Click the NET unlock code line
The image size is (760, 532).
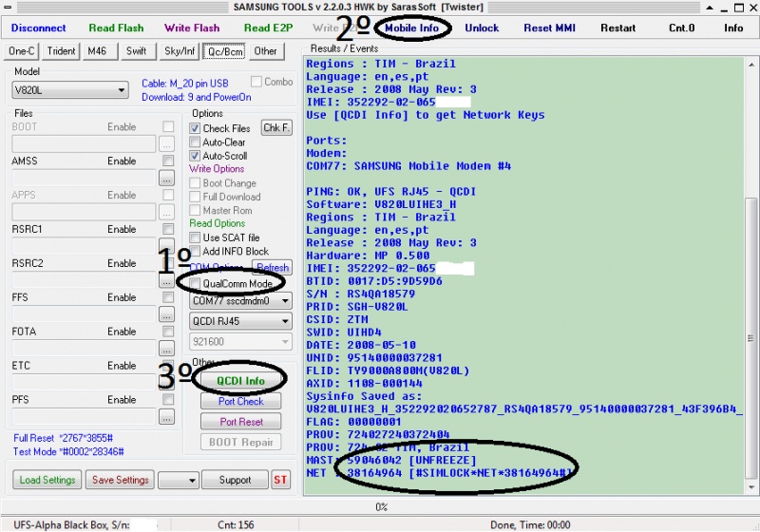[440, 473]
